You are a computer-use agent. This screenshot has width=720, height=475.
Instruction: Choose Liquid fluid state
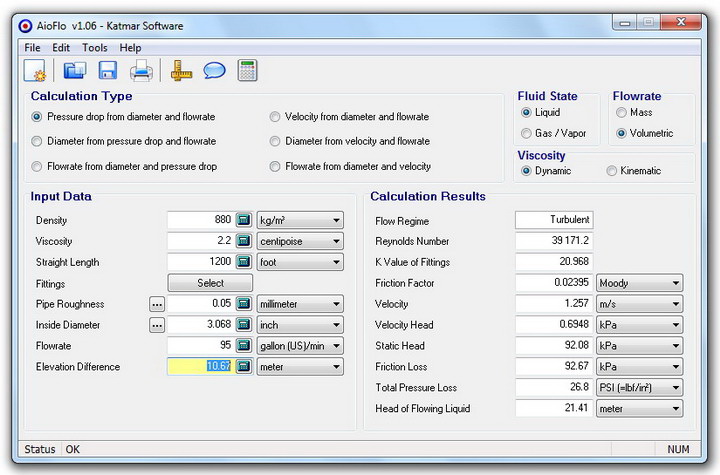[x=540, y=113]
